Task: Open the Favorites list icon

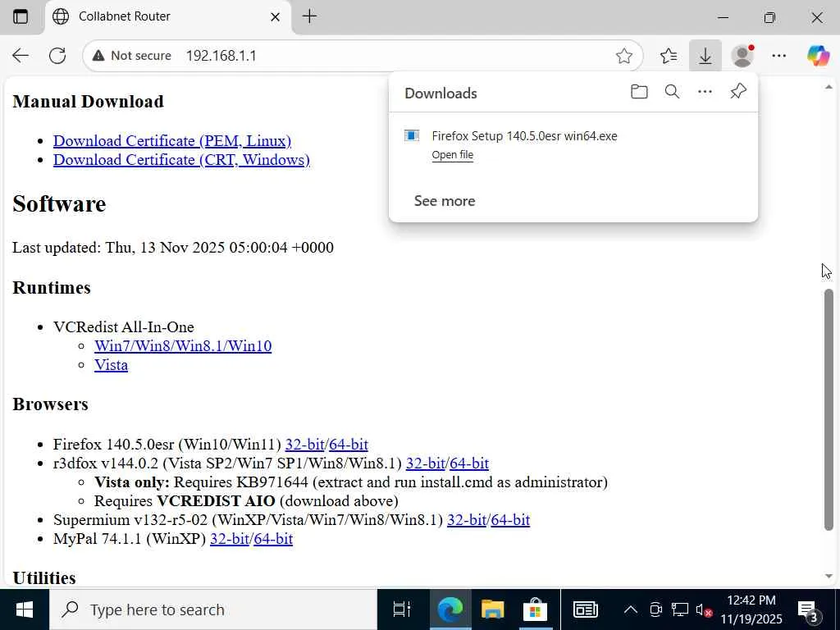Action: click(669, 56)
